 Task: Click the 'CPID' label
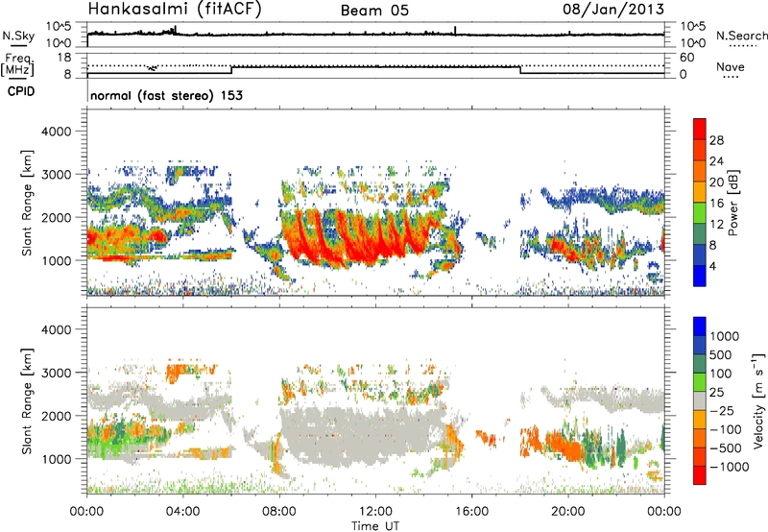pos(21,91)
